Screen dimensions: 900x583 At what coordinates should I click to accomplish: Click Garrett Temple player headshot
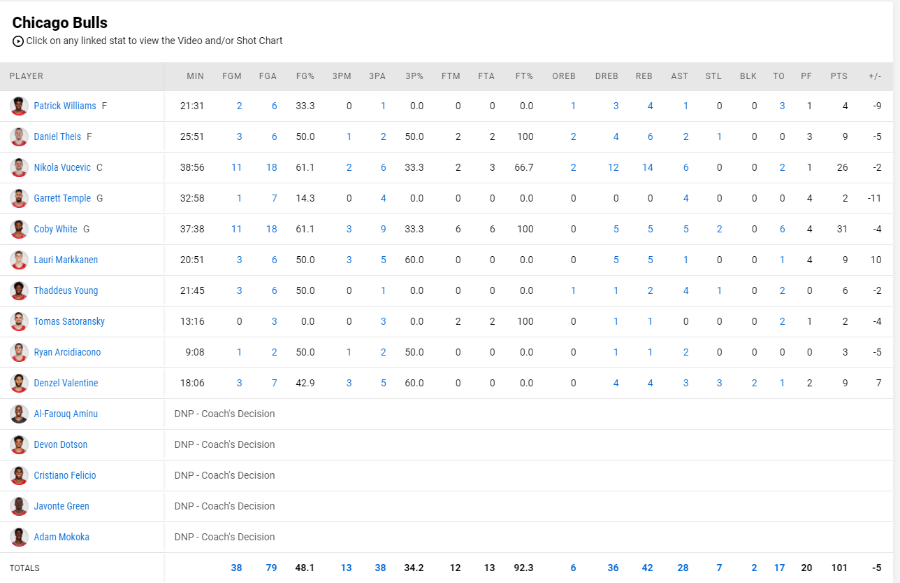19,199
